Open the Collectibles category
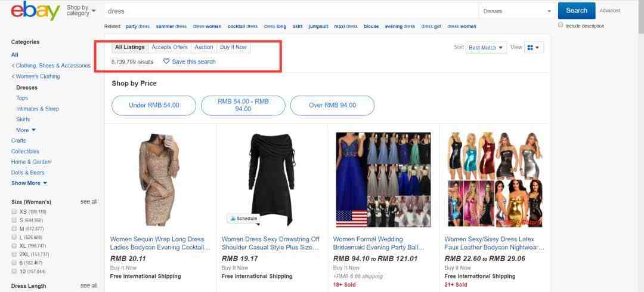The height and width of the screenshot is (292, 644). pyautogui.click(x=25, y=151)
